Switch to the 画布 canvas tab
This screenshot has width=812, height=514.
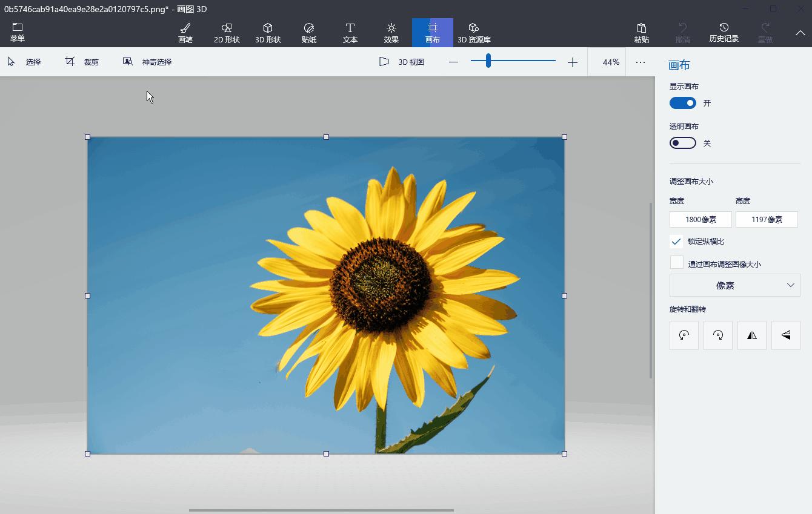coord(433,33)
